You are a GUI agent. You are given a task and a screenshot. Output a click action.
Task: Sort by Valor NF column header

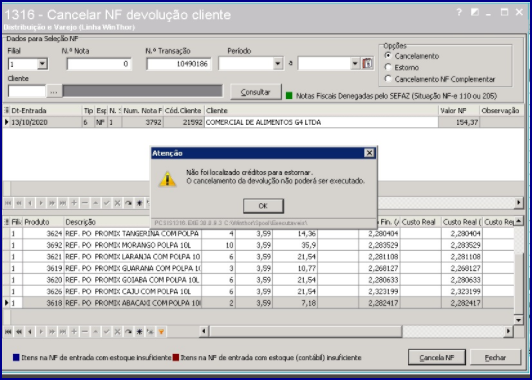pyautogui.click(x=459, y=111)
